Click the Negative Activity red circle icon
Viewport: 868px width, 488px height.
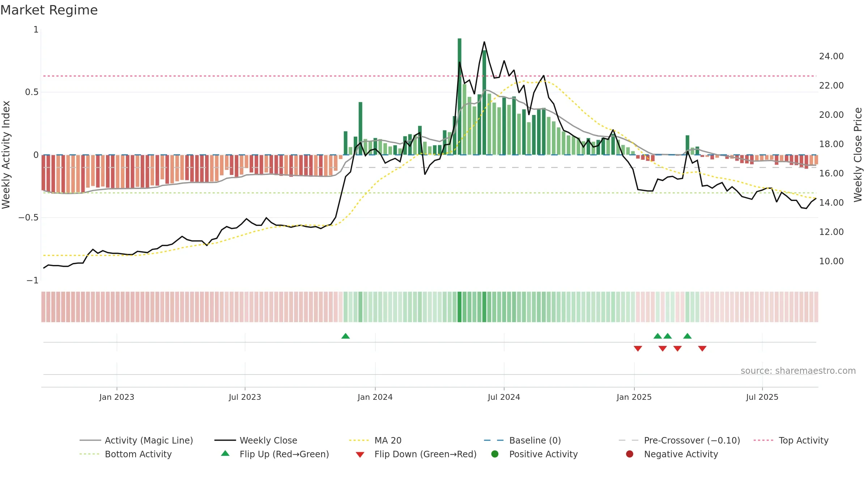pyautogui.click(x=630, y=454)
